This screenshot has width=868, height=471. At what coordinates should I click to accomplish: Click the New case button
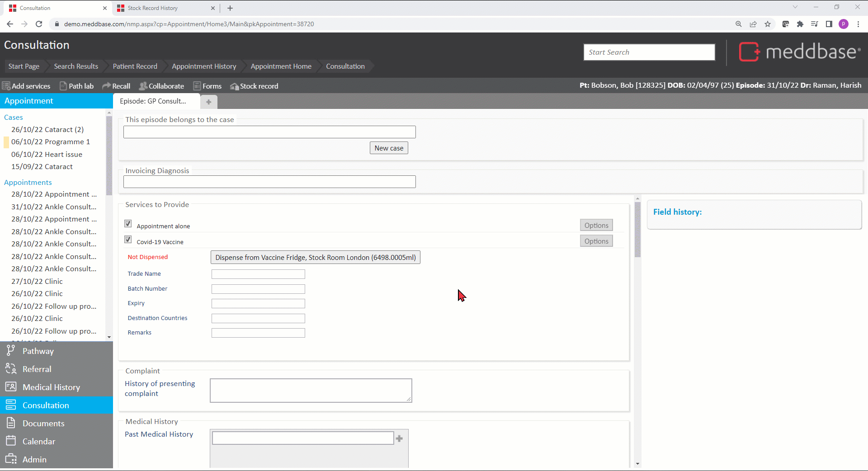tap(388, 148)
